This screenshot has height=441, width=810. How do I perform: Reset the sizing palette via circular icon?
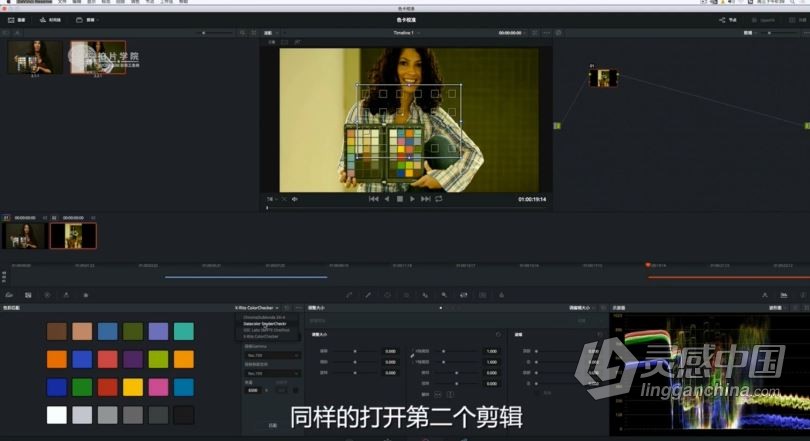point(498,335)
